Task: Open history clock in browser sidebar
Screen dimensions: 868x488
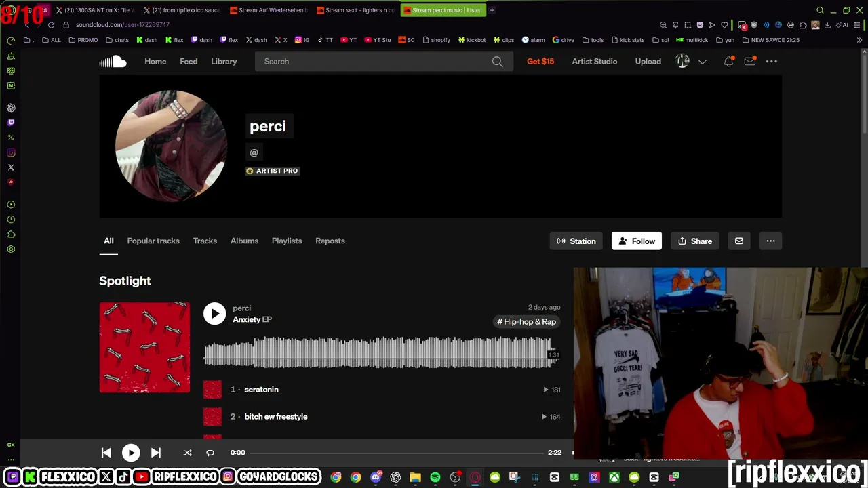Action: [11, 220]
